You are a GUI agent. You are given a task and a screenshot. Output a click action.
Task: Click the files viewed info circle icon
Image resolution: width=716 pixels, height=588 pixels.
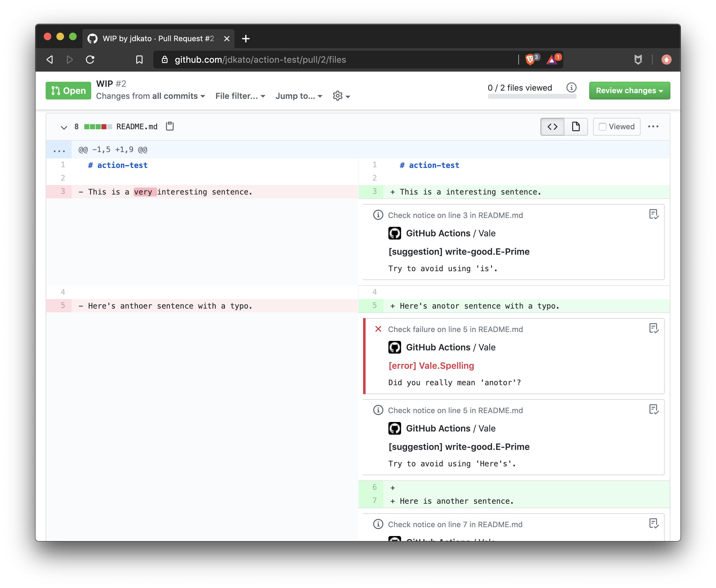tap(571, 88)
